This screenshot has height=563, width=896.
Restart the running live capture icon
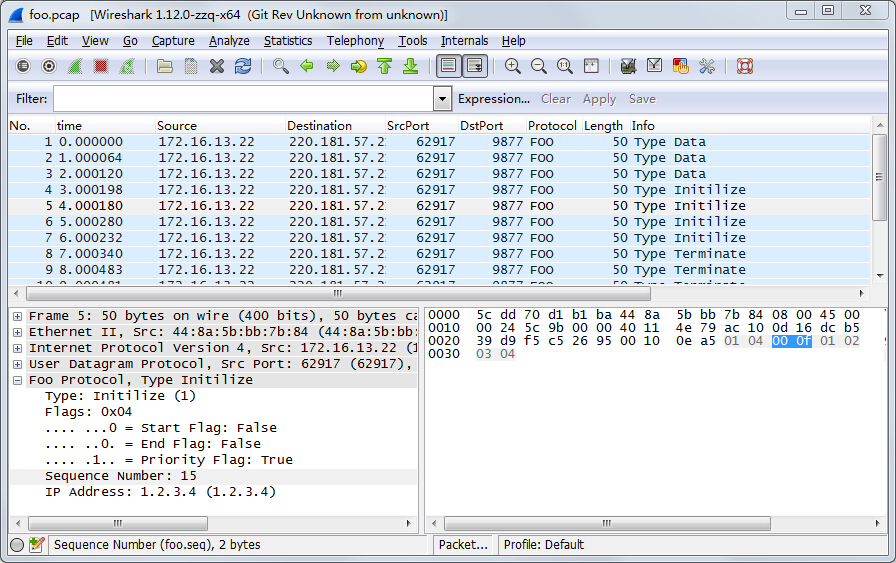[127, 66]
